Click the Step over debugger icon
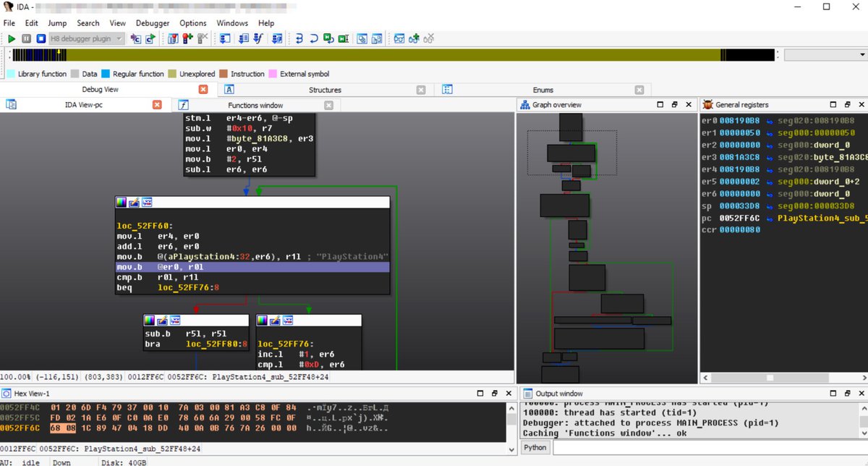The height and width of the screenshot is (466, 868). pyautogui.click(x=314, y=38)
